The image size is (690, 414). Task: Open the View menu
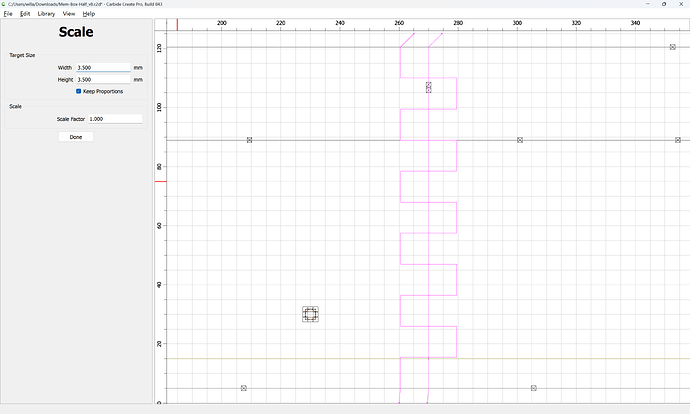click(69, 14)
